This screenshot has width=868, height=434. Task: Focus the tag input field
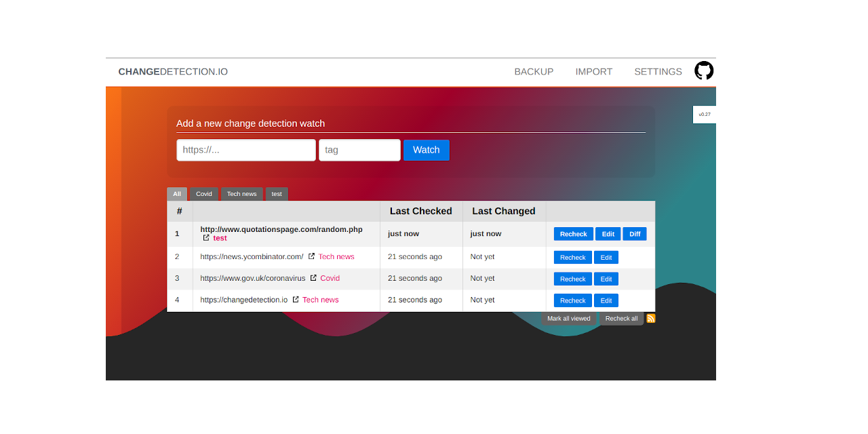click(x=359, y=150)
